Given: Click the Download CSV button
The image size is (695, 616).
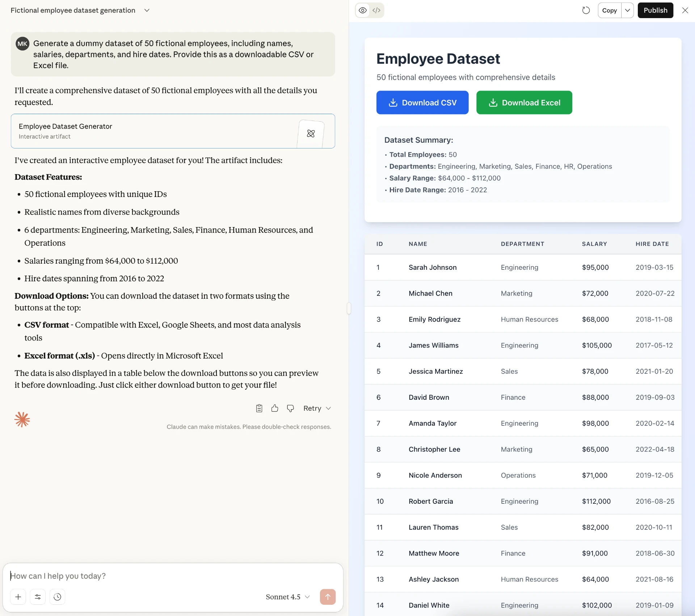Looking at the screenshot, I should (422, 102).
